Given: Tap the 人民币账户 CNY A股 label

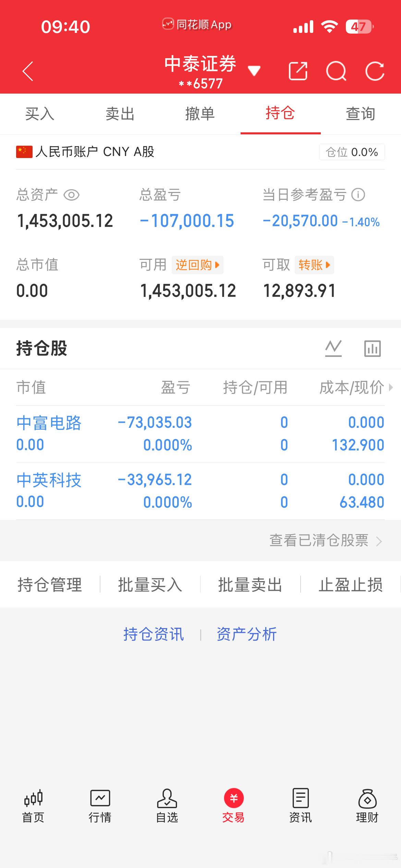Looking at the screenshot, I should click(x=95, y=152).
